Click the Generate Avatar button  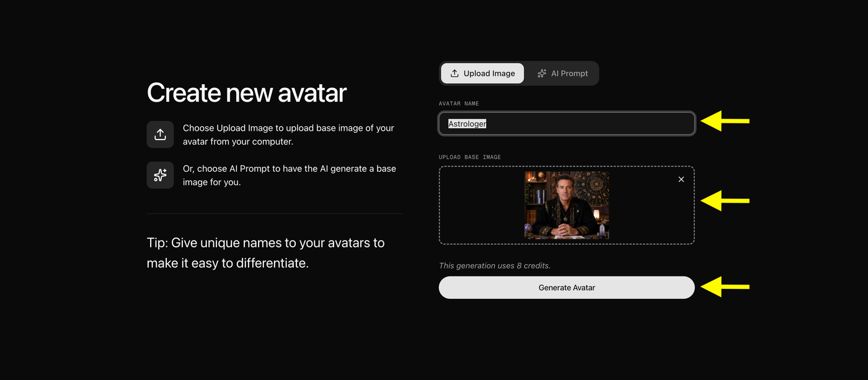click(567, 288)
